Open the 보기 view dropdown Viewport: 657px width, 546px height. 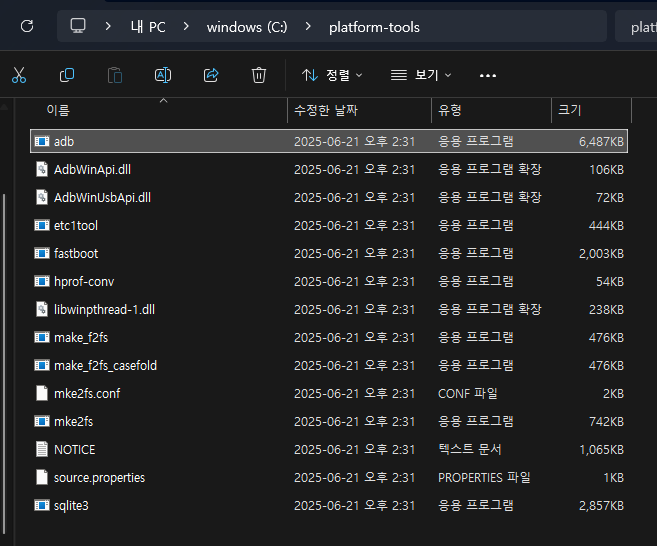point(421,75)
